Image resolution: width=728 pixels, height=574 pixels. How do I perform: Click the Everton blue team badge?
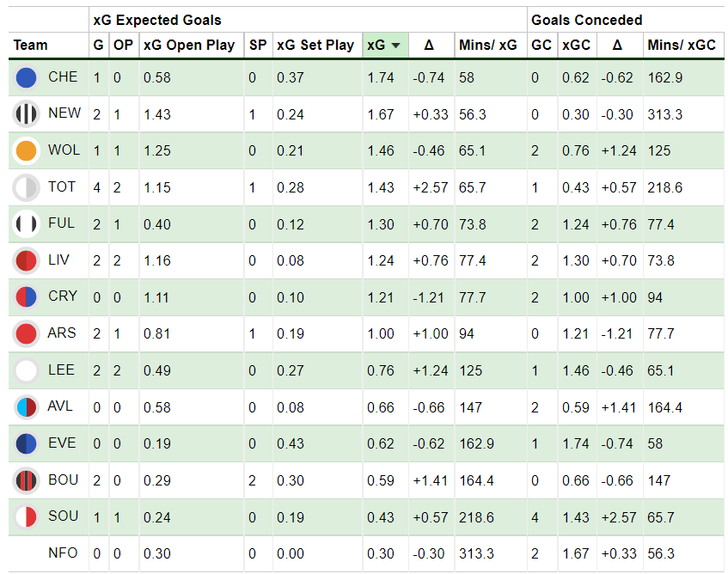pos(26,443)
